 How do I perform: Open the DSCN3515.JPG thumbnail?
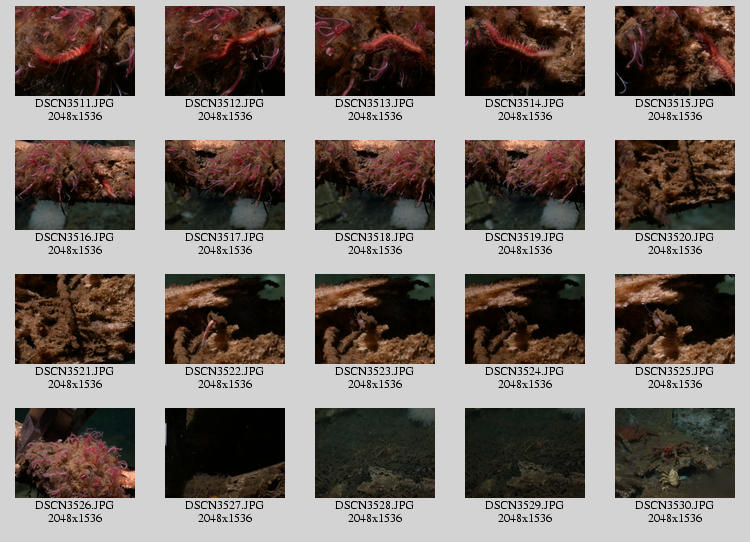click(675, 51)
